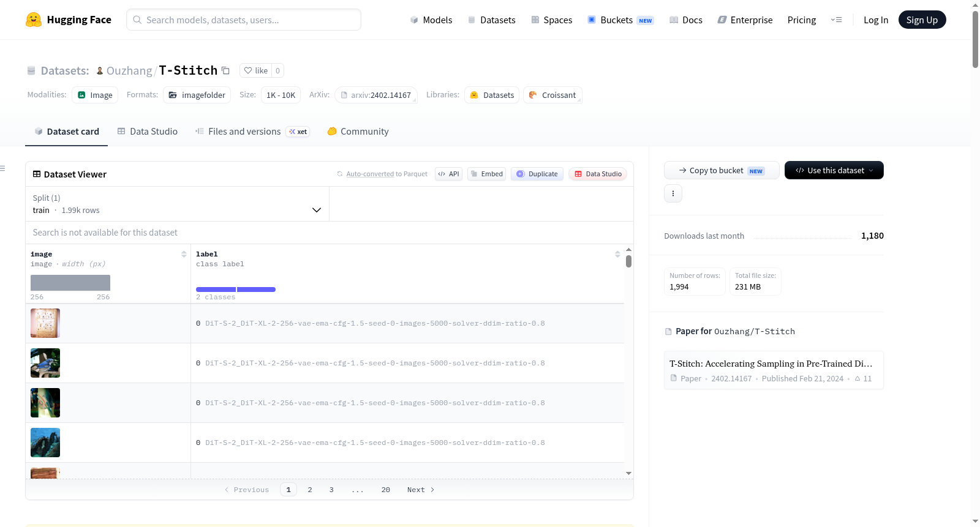Viewport: 980px width, 527px height.
Task: Click the first label class bar
Action: pos(216,290)
